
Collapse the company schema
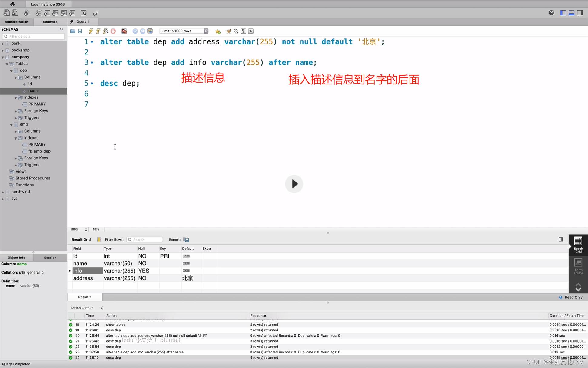3,57
